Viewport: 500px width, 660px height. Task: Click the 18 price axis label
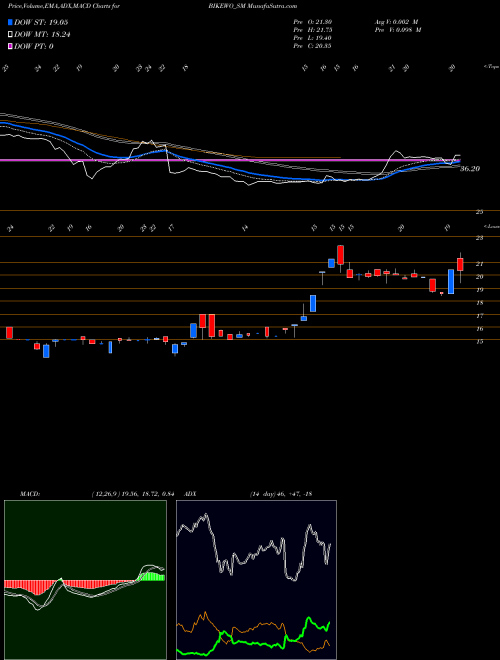479,303
